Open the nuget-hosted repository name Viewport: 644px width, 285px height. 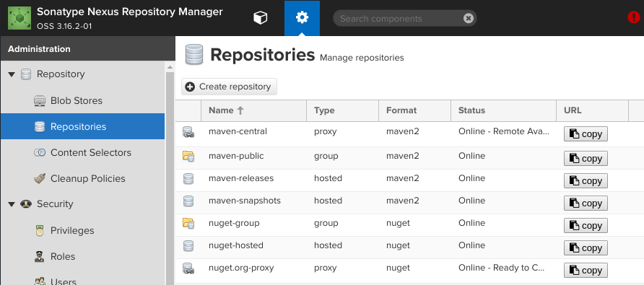[x=236, y=245]
